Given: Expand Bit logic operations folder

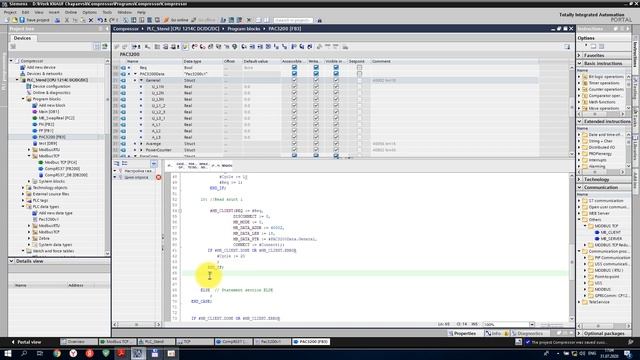Looking at the screenshot, I should click(x=579, y=76).
